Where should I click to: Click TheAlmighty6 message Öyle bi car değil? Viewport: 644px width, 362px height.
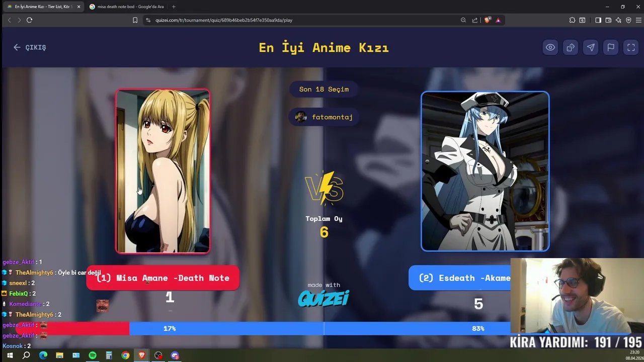[52, 273]
